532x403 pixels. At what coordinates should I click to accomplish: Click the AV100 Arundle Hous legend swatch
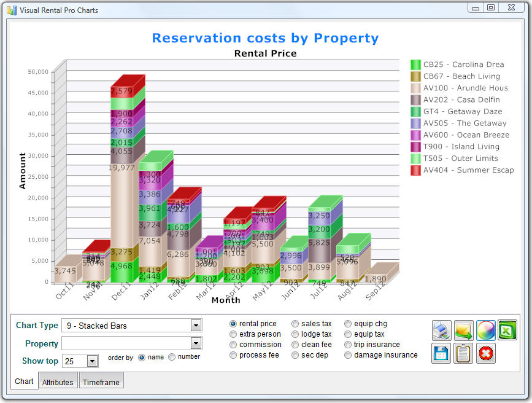pos(415,88)
